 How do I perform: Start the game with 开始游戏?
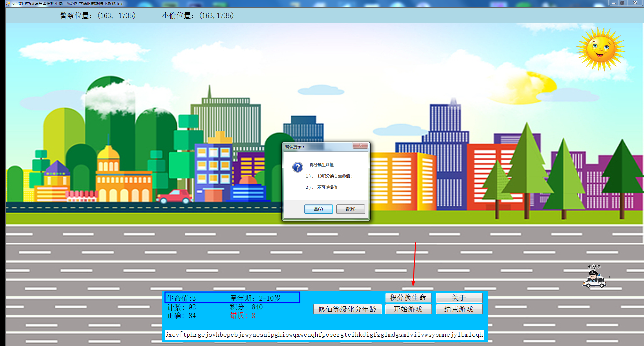coord(408,309)
